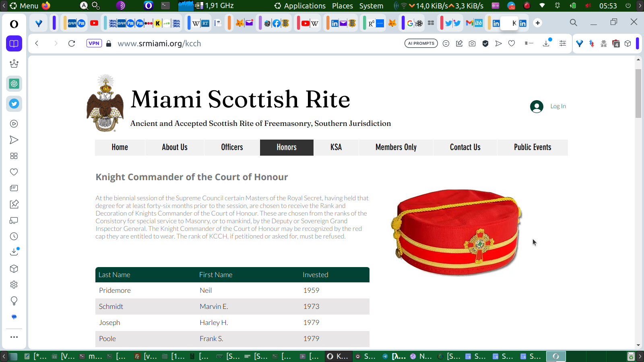Open History clock in the sidebar

point(14,237)
